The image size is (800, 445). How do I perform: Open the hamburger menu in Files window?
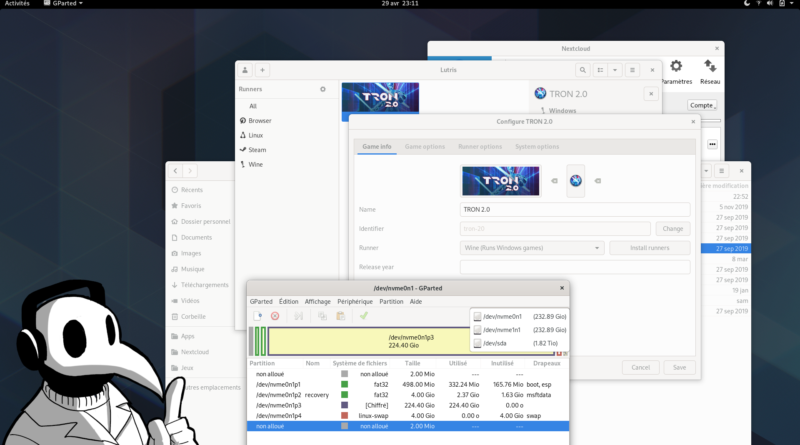[721, 171]
